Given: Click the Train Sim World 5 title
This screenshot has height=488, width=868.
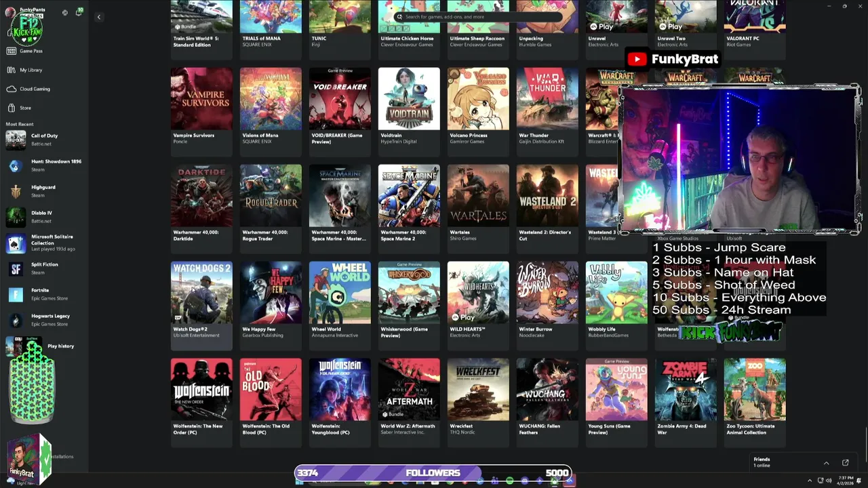Looking at the screenshot, I should point(196,41).
